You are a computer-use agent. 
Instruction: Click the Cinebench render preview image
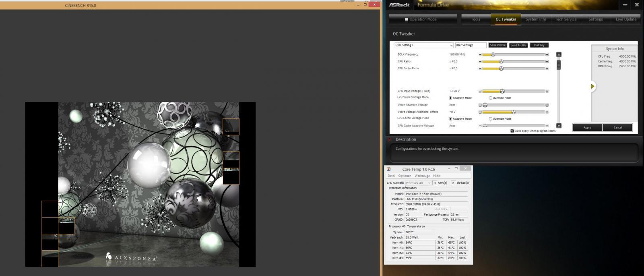coord(140,184)
